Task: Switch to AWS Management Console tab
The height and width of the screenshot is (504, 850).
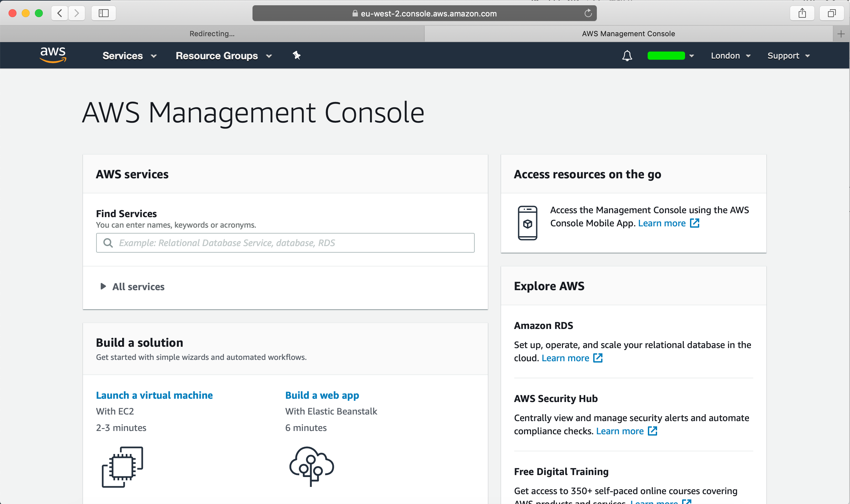Action: coord(628,34)
